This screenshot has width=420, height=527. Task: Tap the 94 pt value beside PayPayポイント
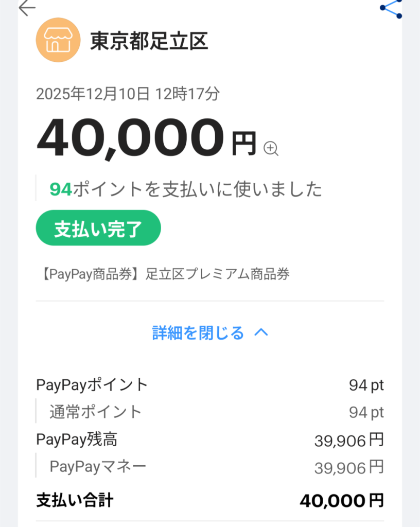tap(366, 385)
